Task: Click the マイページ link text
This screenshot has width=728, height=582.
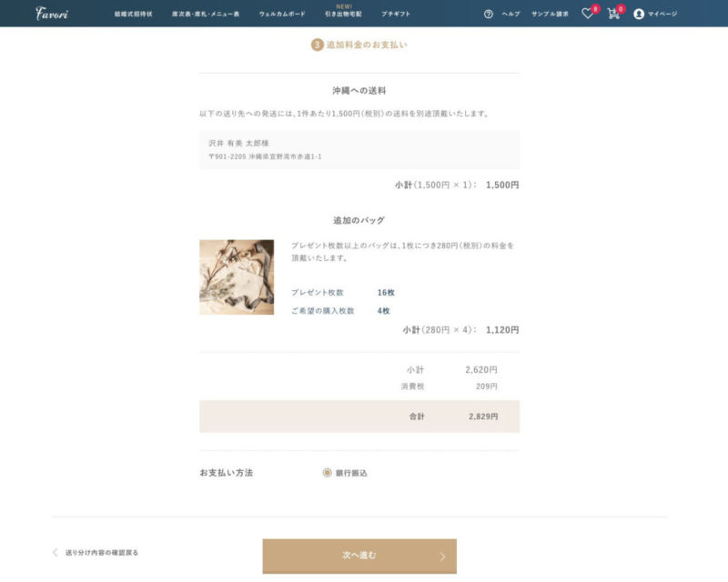Action: (662, 14)
